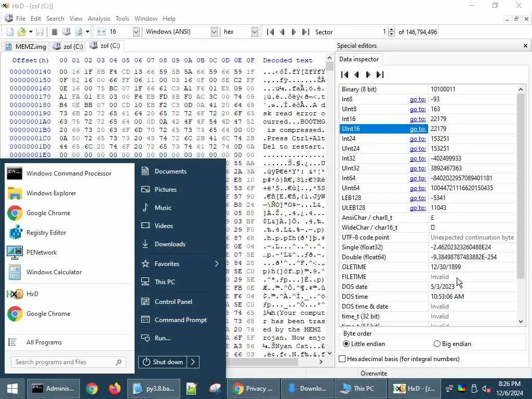
Task: Jump to last byte in Data inspector
Action: (380, 75)
